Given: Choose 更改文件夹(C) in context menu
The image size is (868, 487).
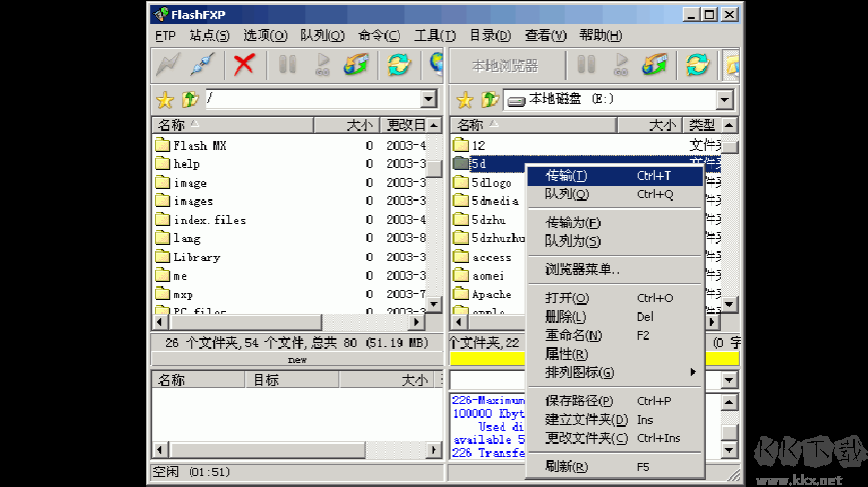Looking at the screenshot, I should [614, 438].
